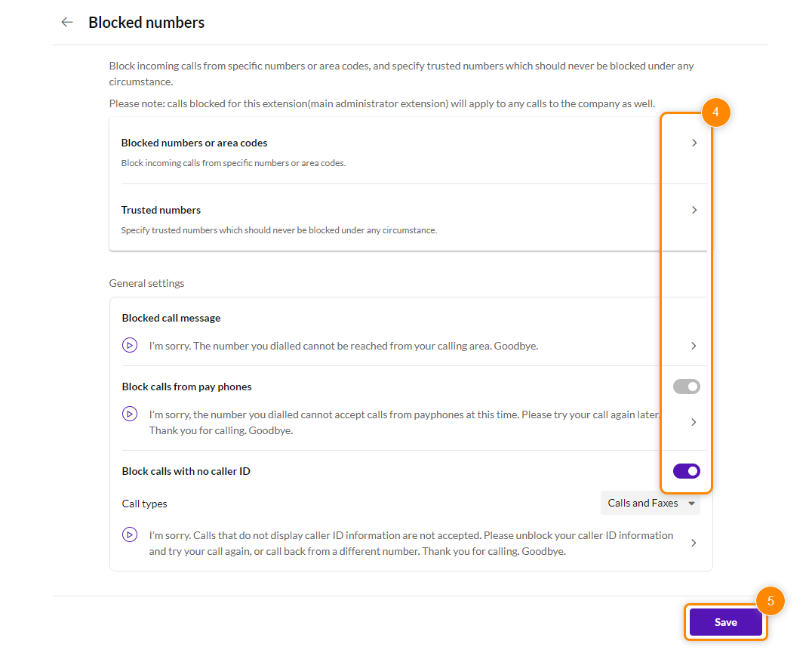Viewport: 812px width, 650px height.
Task: Click the Call types label
Action: (x=145, y=504)
